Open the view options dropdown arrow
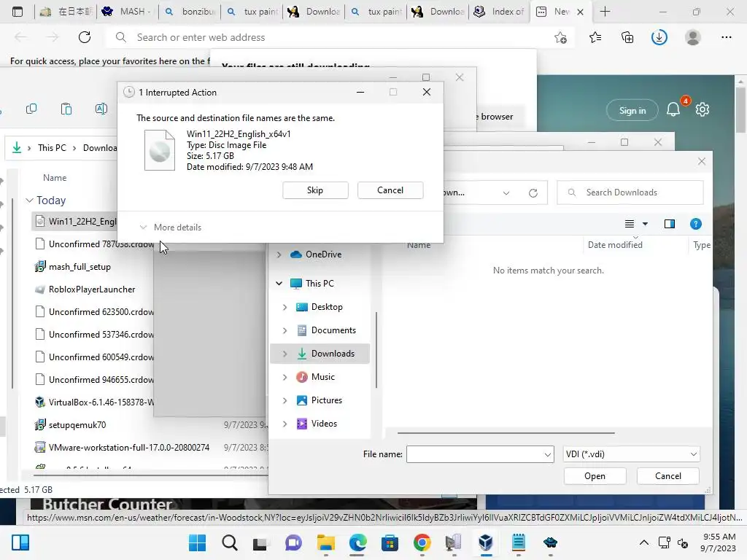 pos(645,224)
